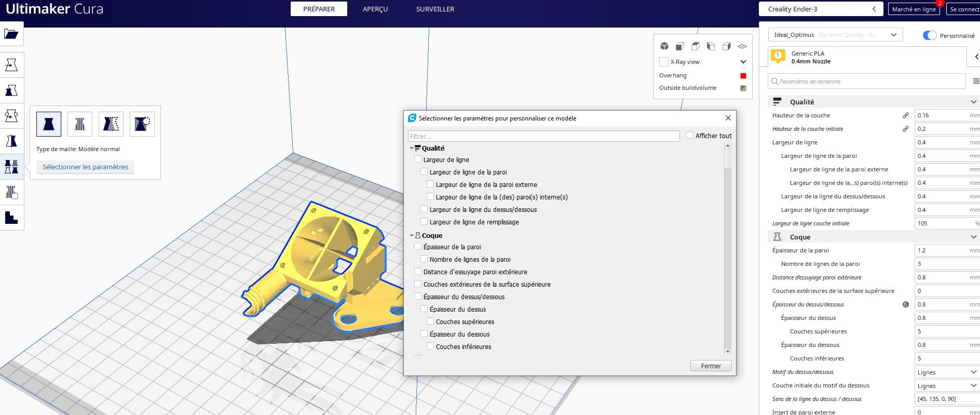
Task: Click the 3D view cube icon
Action: point(664,46)
